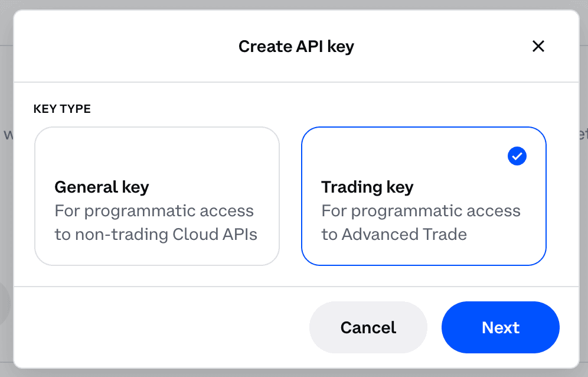
Task: Click the Advanced Trade description text
Action: click(420, 223)
